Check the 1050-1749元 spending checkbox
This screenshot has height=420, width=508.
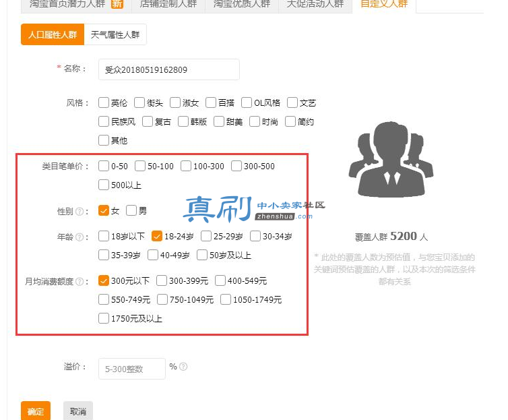click(226, 299)
